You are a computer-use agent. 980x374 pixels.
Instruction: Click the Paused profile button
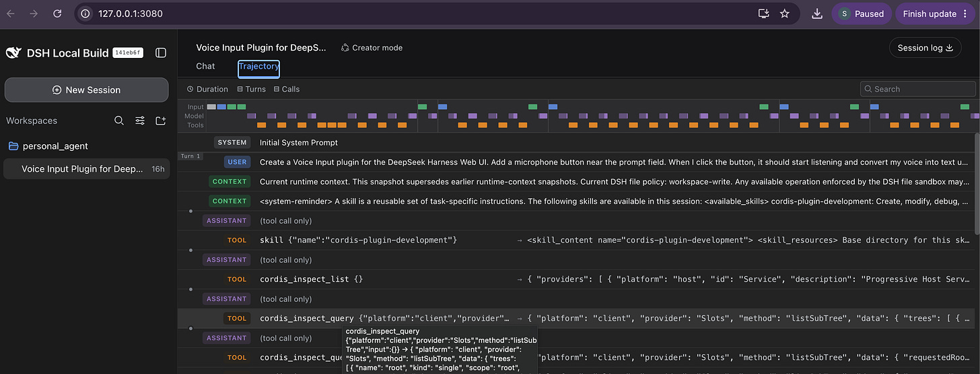[862, 13]
